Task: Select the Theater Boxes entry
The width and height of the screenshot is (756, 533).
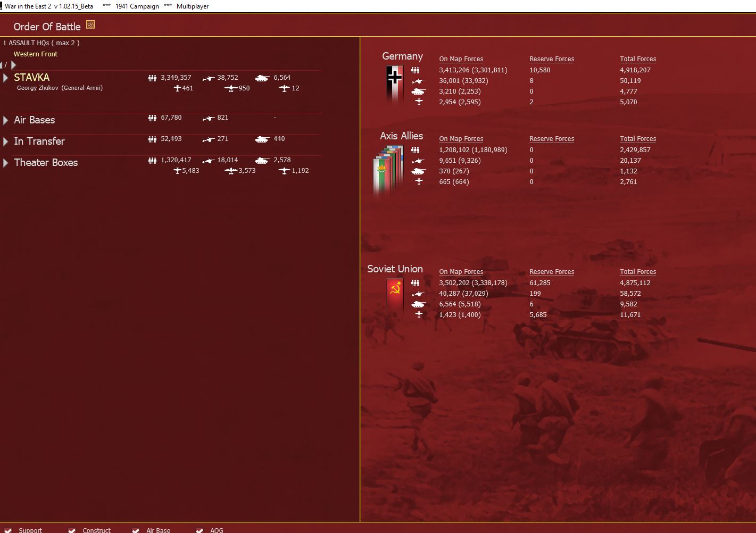Action: click(x=46, y=163)
